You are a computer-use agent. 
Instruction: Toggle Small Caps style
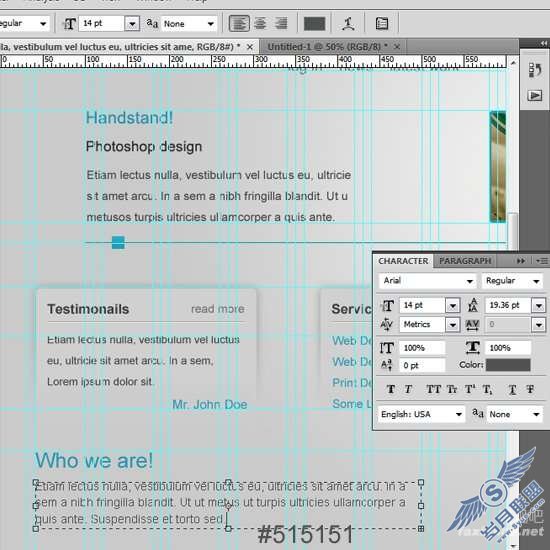452,389
